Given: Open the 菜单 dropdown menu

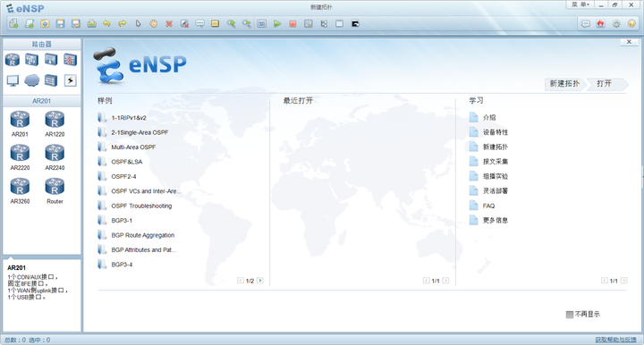Looking at the screenshot, I should point(580,4).
